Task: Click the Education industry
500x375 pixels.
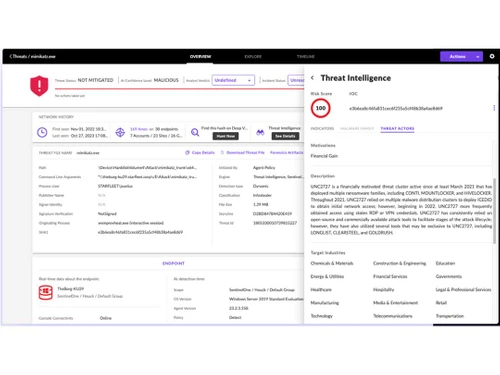Action: click(445, 263)
